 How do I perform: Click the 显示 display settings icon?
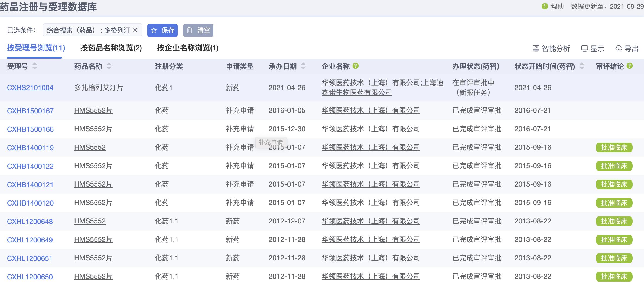pos(585,49)
